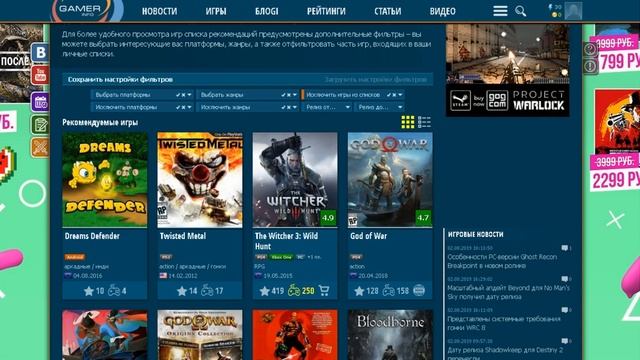640x360 pixels.
Task: Click the star icon on God of War
Action: click(359, 291)
